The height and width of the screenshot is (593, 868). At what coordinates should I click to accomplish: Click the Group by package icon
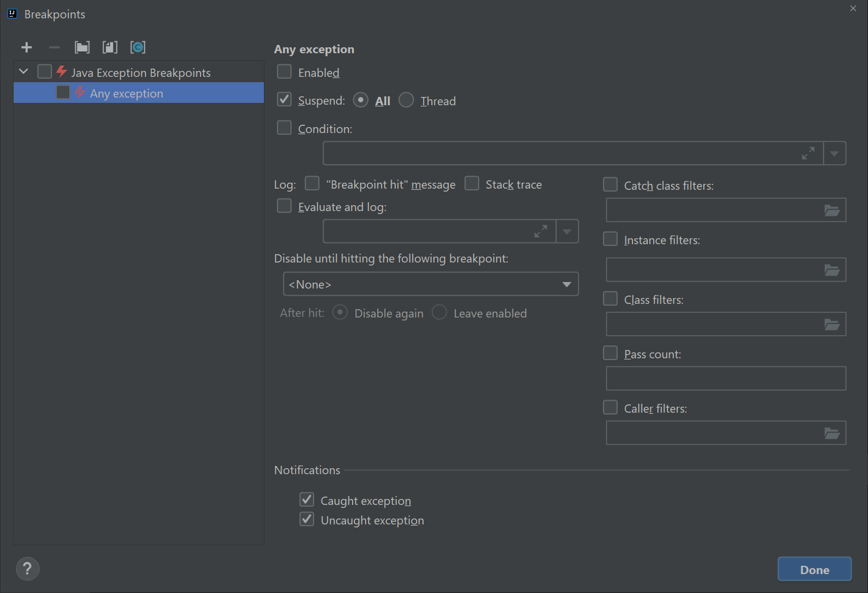(82, 47)
